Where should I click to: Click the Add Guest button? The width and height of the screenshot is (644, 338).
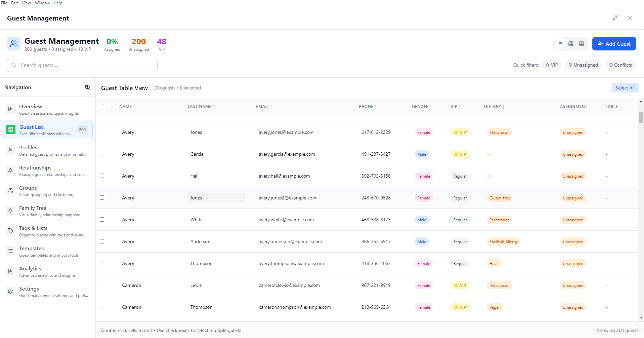pos(614,44)
